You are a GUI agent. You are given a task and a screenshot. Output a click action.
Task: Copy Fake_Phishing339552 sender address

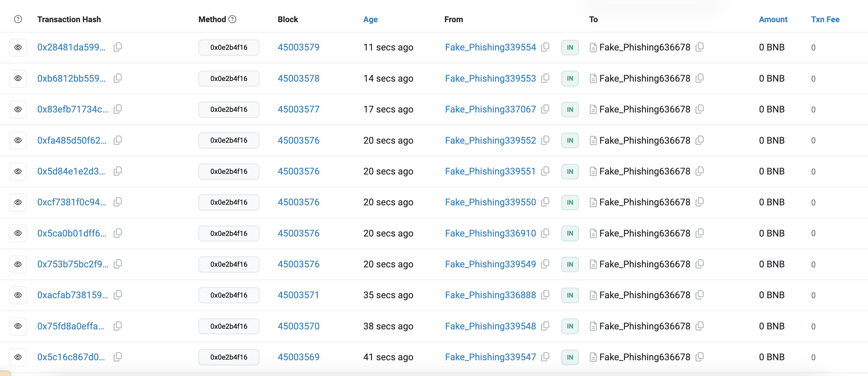(545, 140)
